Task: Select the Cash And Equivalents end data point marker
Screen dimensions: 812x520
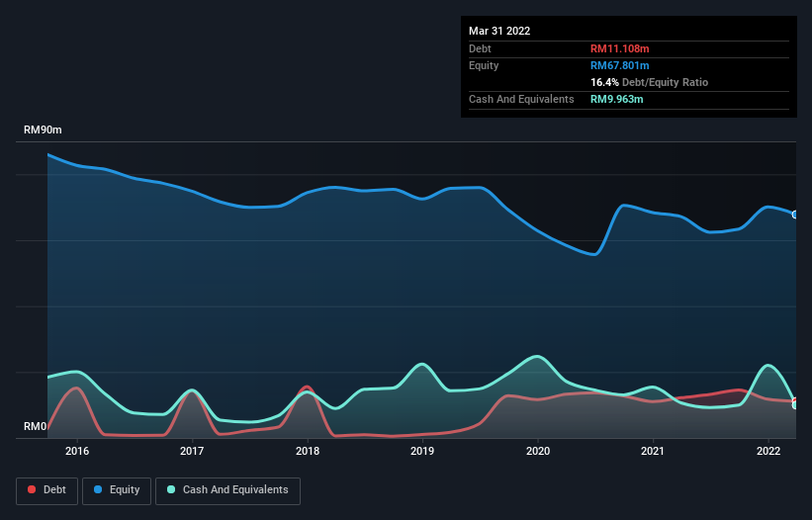Action: 795,405
